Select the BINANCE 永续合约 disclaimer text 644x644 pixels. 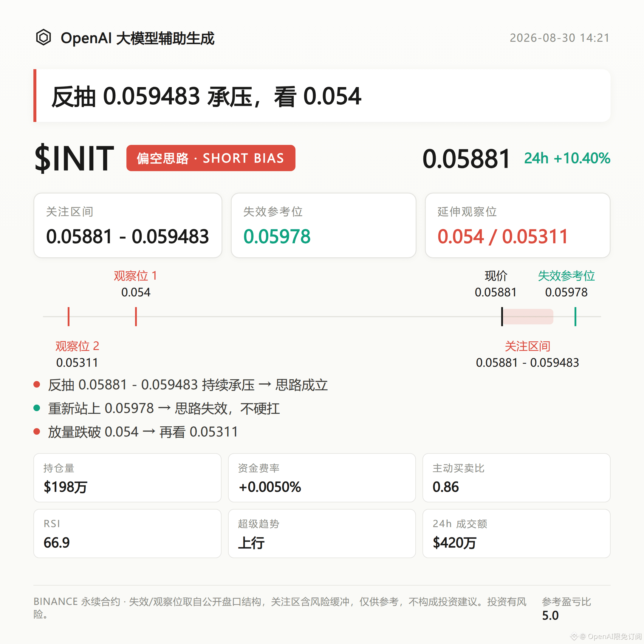(x=280, y=608)
